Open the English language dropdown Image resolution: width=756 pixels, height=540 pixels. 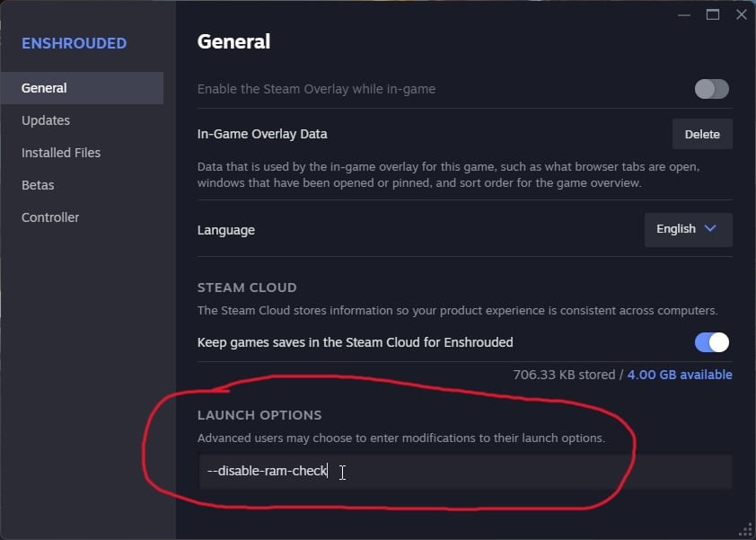click(688, 229)
